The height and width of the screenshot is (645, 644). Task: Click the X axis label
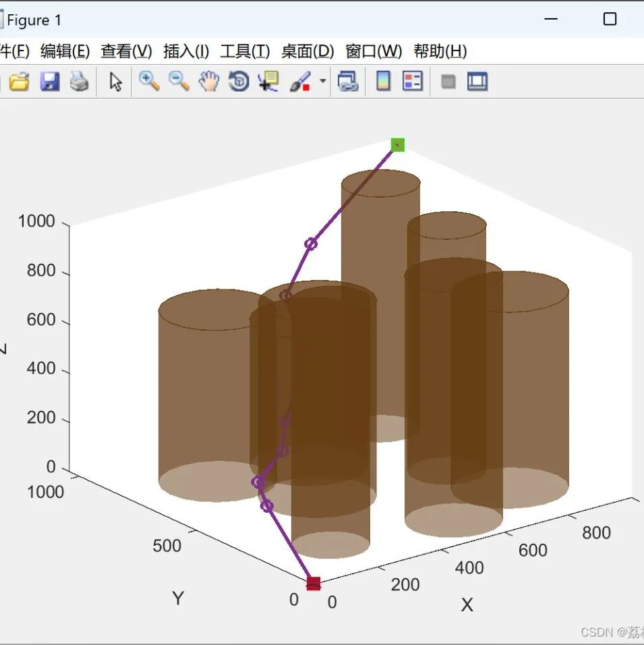[x=467, y=605]
